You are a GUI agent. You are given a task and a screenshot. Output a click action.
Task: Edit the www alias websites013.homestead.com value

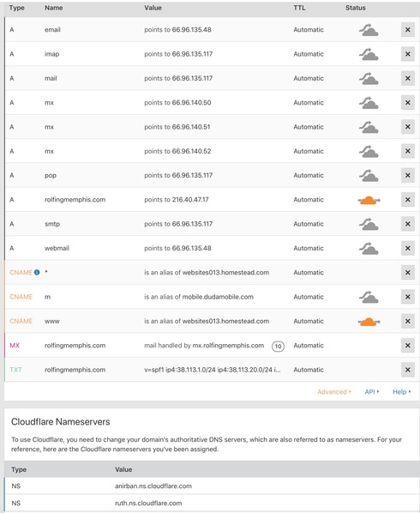225,321
